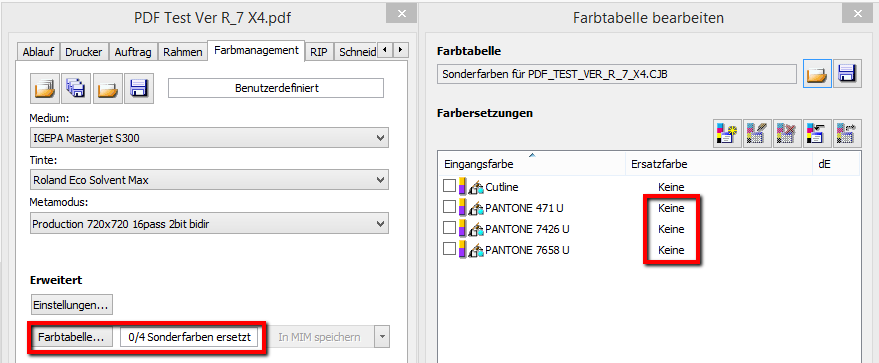Enable the PANTONE 471 U checkbox
This screenshot has height=363, width=879.
point(449,208)
